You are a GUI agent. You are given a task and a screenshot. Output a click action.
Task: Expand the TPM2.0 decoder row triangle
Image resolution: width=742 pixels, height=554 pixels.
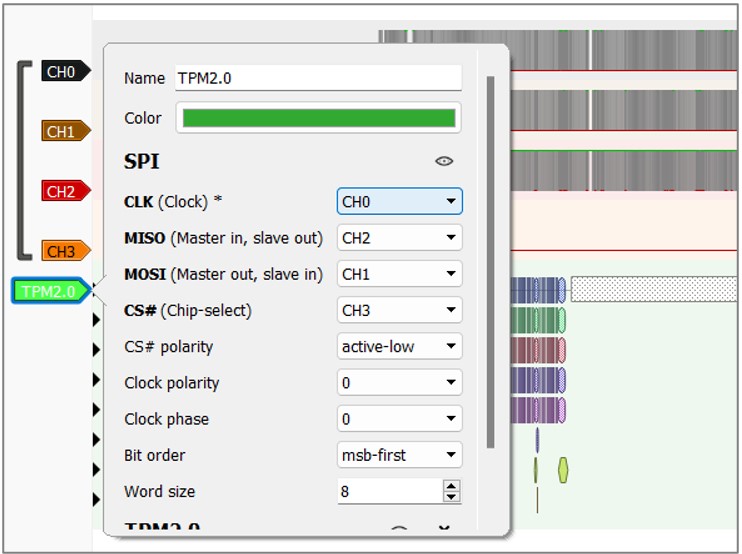click(95, 290)
